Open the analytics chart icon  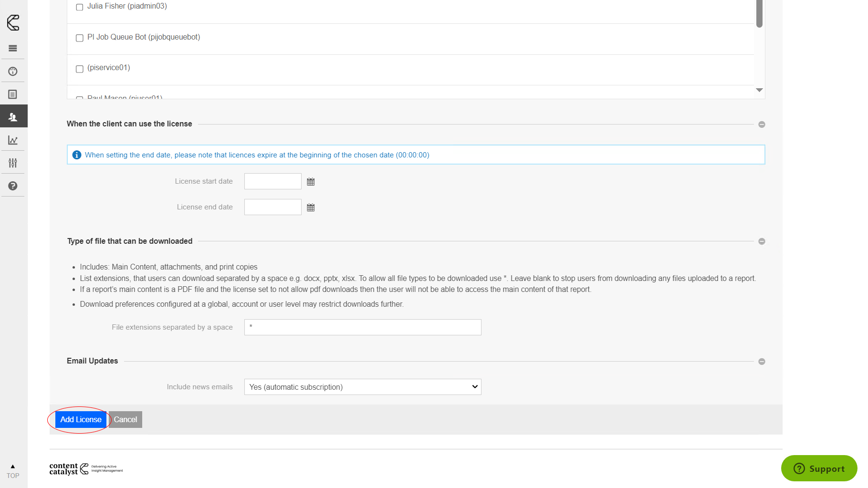point(13,140)
